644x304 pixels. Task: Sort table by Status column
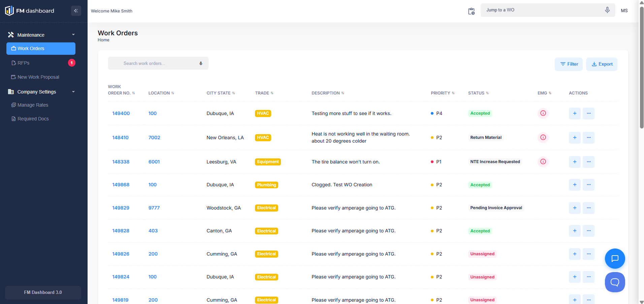[478, 93]
